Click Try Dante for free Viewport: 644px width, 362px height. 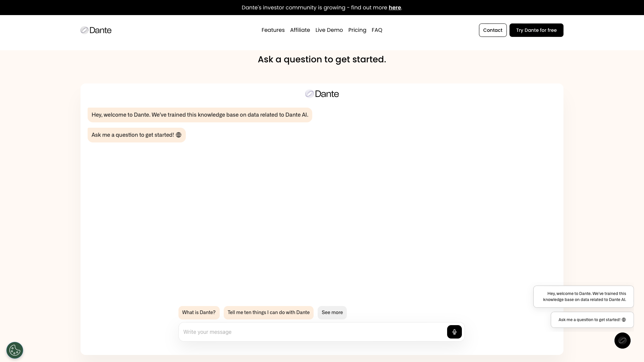[536, 30]
